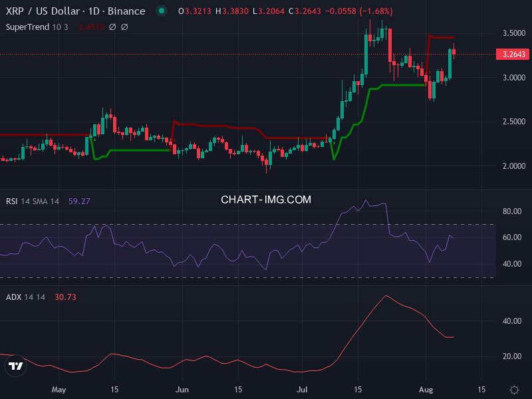The image size is (532, 399).
Task: Click the 2.5000 price axis label
Action: pyautogui.click(x=514, y=122)
